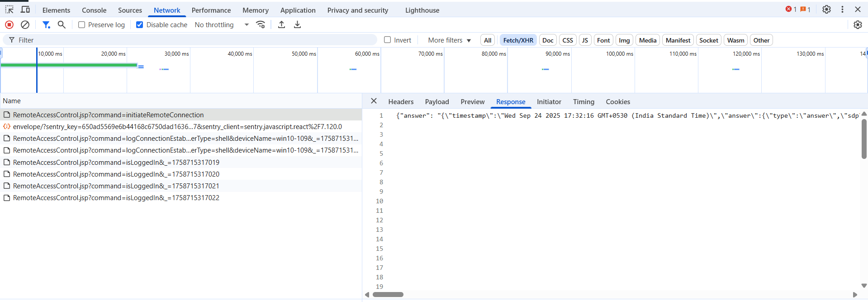Open DevTools three-dot customize menu
Screen dimensions: 868x302
click(842, 10)
